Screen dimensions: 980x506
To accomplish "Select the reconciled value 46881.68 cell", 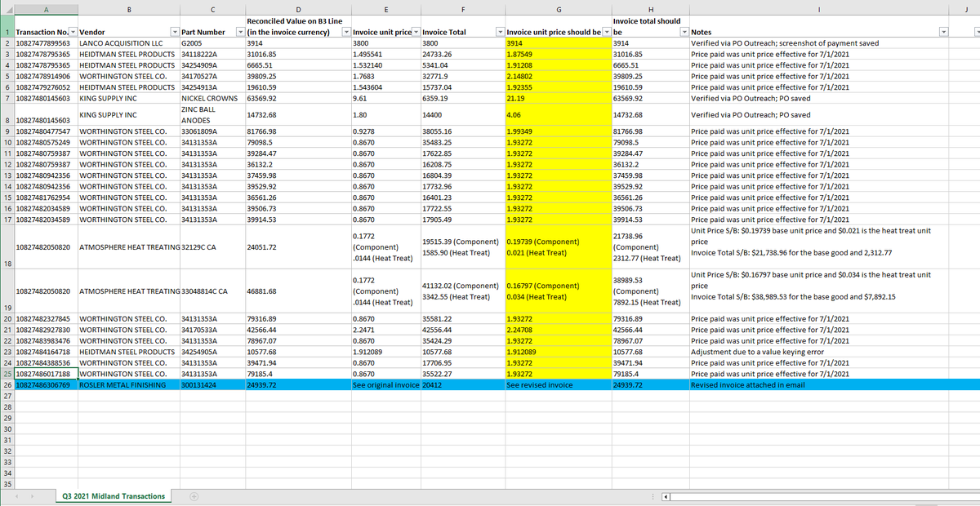I will [297, 291].
